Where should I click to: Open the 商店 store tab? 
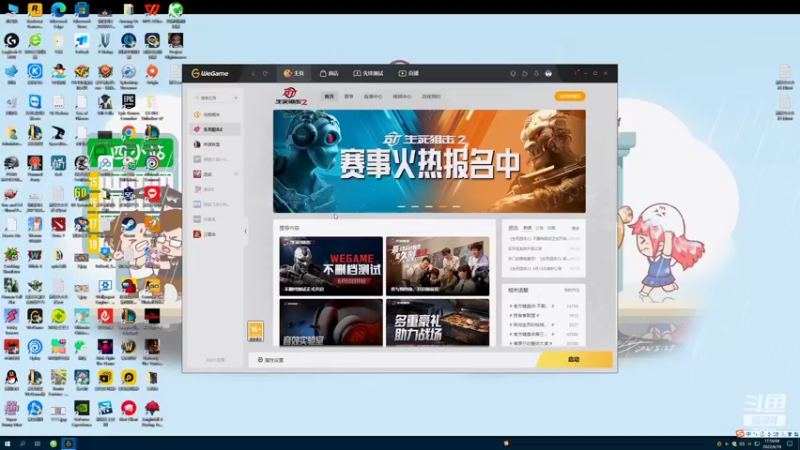pyautogui.click(x=329, y=73)
